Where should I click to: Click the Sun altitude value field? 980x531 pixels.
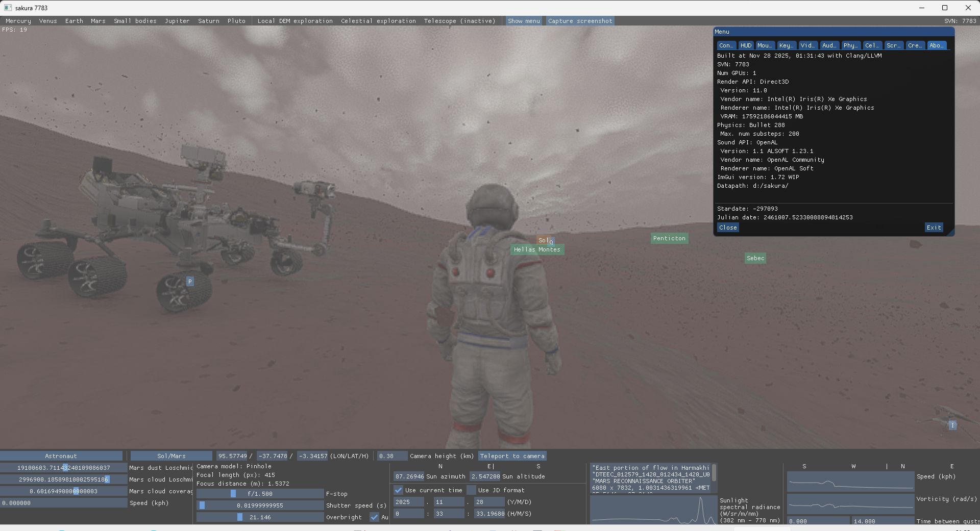pos(485,476)
